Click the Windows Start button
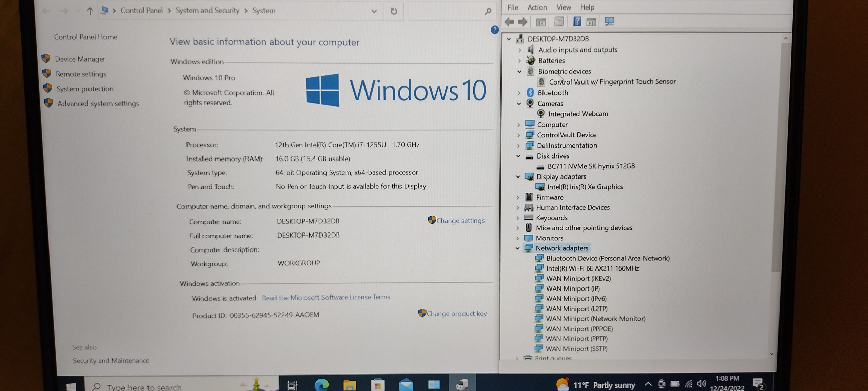The image size is (868, 391). click(x=71, y=386)
